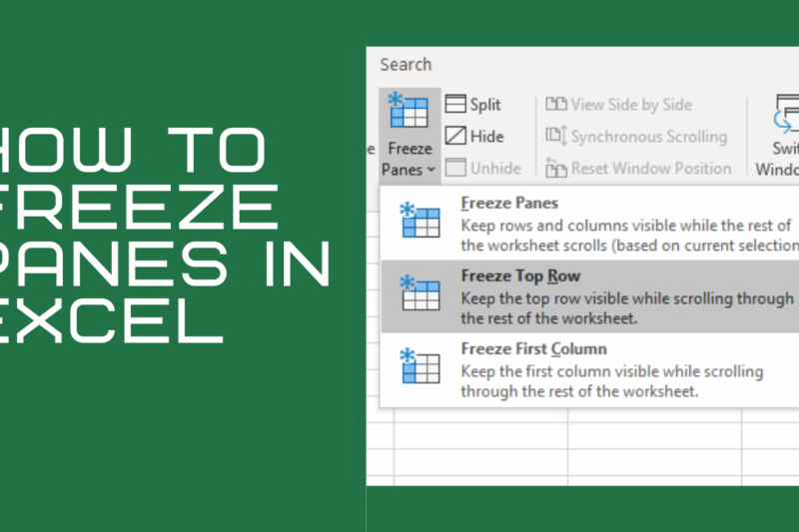Toggle View Side by Side via its label
This screenshot has height=532, width=799.
click(x=631, y=104)
